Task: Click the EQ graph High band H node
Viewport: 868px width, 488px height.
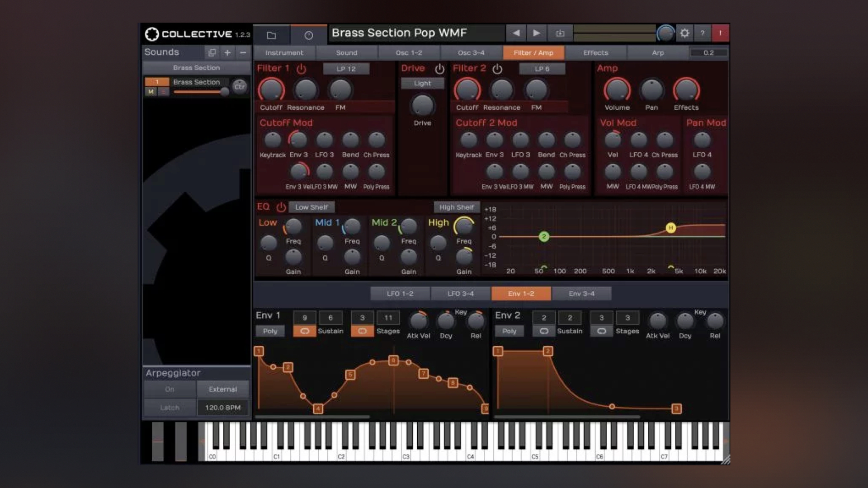Action: [670, 228]
